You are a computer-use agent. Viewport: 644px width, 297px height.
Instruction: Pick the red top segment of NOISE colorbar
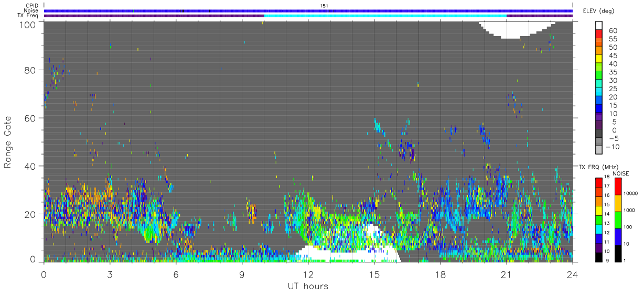point(618,186)
